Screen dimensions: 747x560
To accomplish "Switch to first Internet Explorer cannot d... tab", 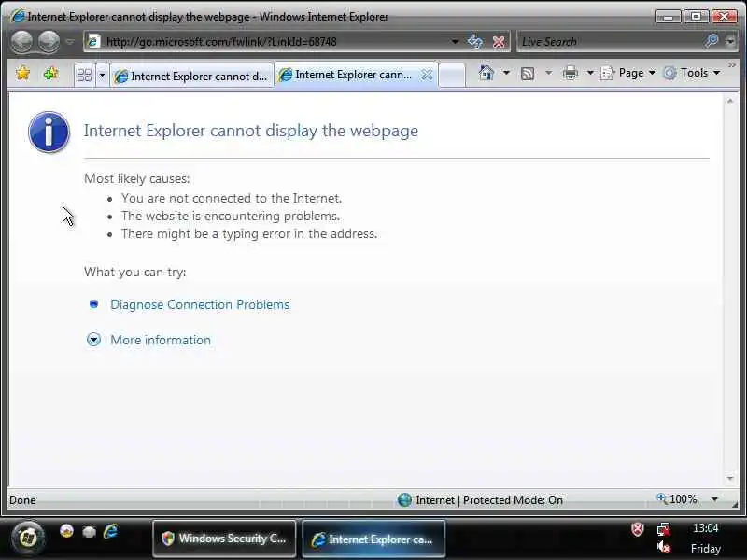I will (191, 76).
